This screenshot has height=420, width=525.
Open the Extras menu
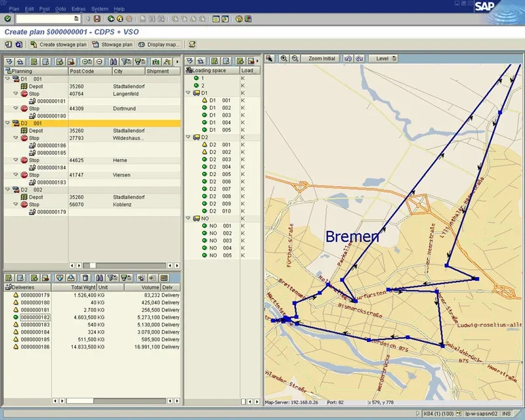click(78, 9)
